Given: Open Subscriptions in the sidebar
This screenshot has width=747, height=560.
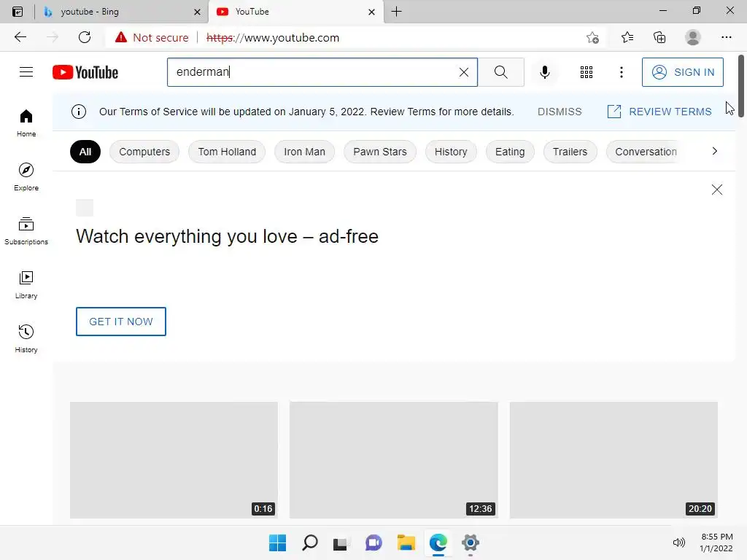Looking at the screenshot, I should [x=26, y=231].
